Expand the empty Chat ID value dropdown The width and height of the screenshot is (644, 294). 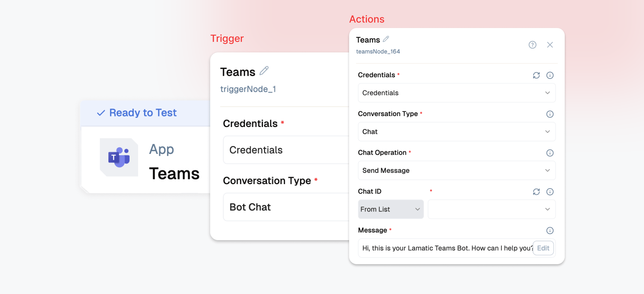pos(492,209)
